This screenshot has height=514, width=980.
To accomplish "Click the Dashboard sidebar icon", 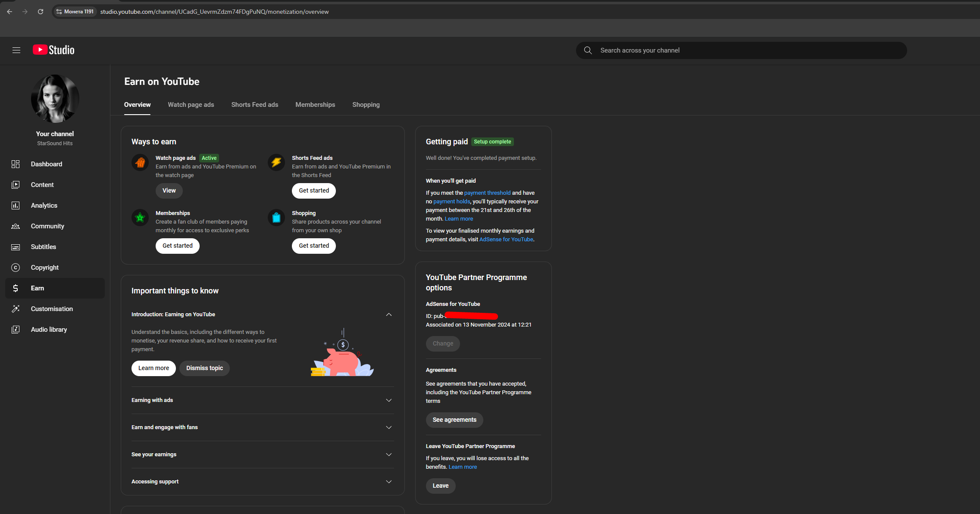I will pos(16,164).
